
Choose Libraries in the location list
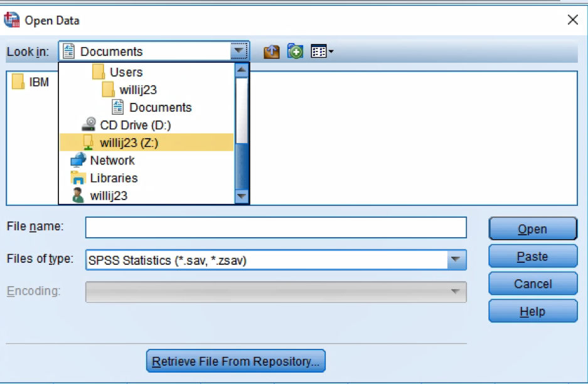pos(113,178)
